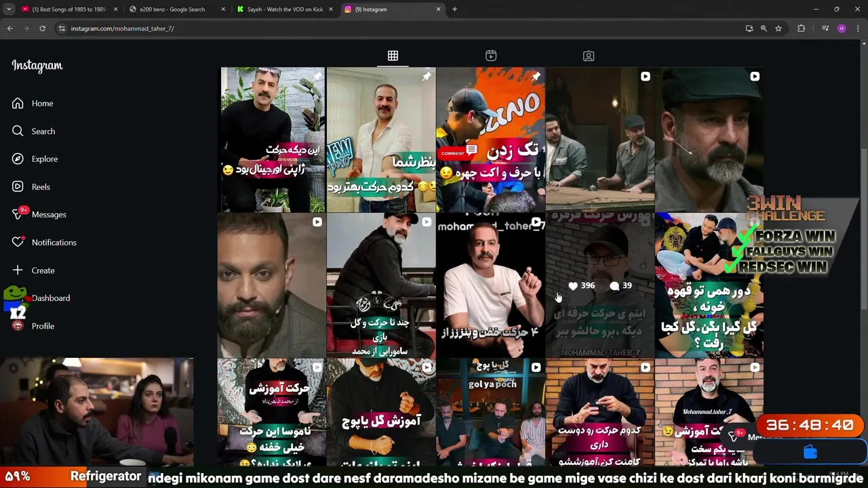
Task: Open a new browser tab
Action: (x=454, y=9)
